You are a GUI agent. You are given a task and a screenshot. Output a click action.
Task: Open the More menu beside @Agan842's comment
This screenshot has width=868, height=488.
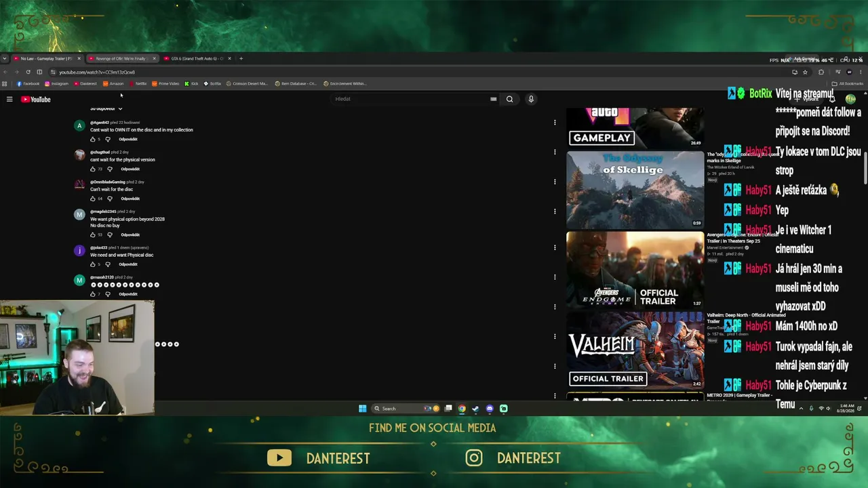coord(555,123)
